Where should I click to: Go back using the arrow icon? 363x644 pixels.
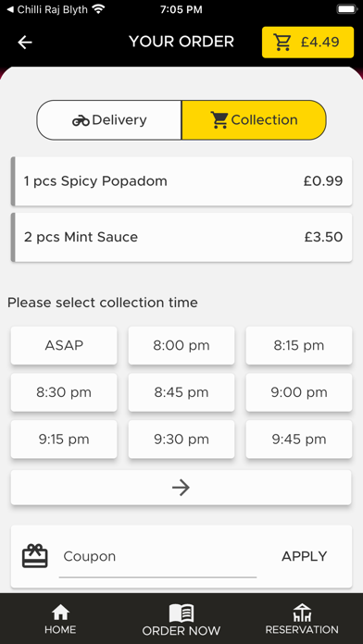[25, 42]
